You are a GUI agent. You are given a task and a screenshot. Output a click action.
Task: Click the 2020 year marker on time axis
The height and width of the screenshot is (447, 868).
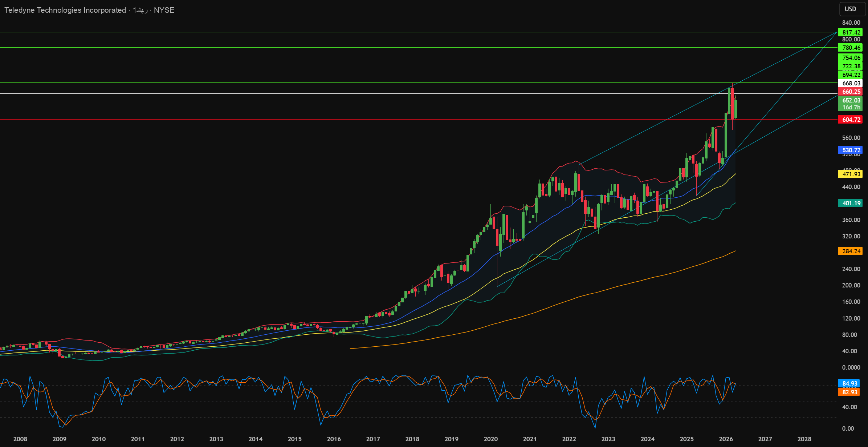pyautogui.click(x=491, y=439)
